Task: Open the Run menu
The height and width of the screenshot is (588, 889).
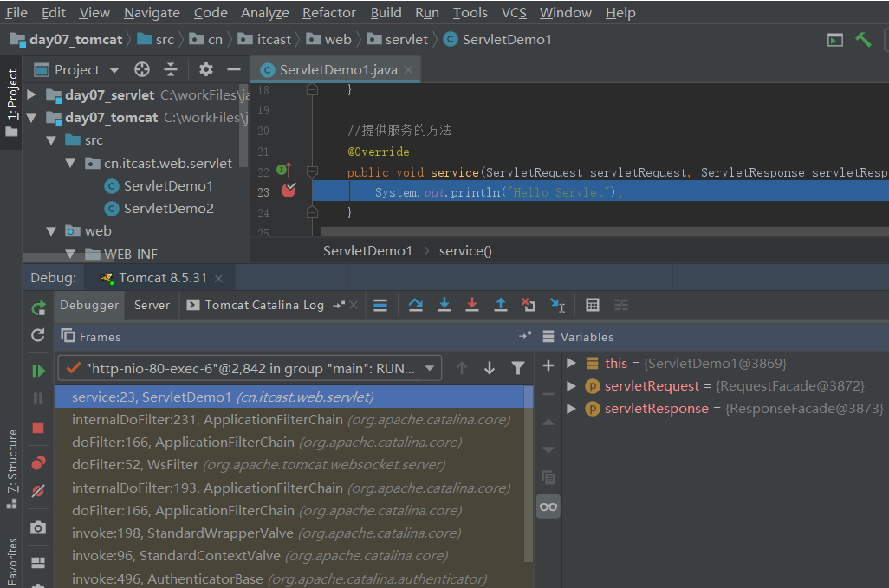Action: coord(427,12)
